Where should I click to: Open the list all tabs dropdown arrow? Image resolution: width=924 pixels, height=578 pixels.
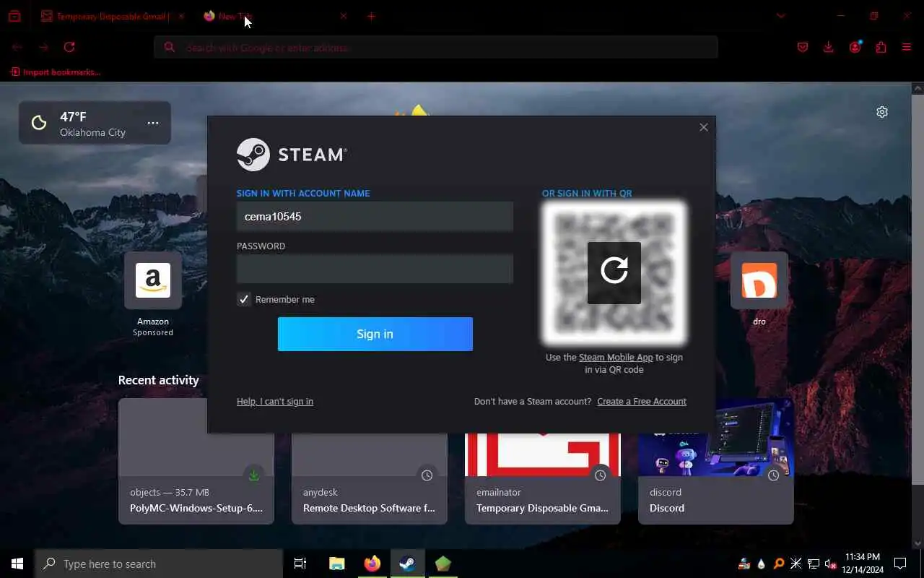point(780,16)
